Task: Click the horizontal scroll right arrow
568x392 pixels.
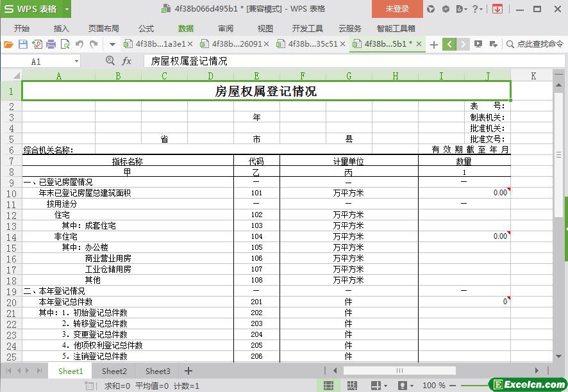Action: pos(537,371)
